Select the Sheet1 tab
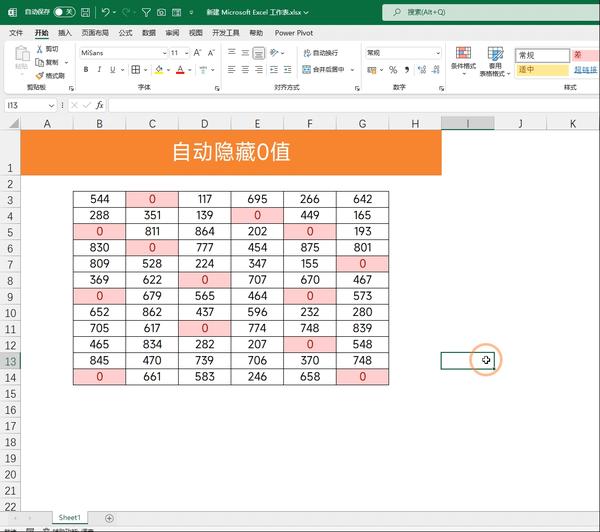Image resolution: width=600 pixels, height=532 pixels. point(70,517)
